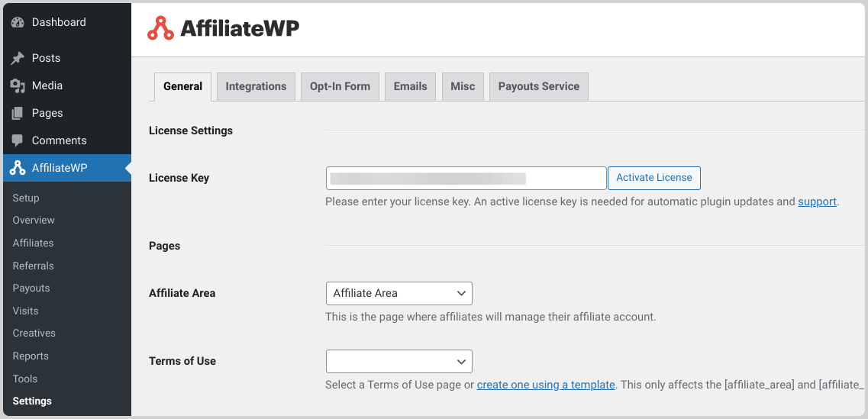Screen dimensions: 868x419
Task: Switch to the Integrations tab
Action: [256, 86]
